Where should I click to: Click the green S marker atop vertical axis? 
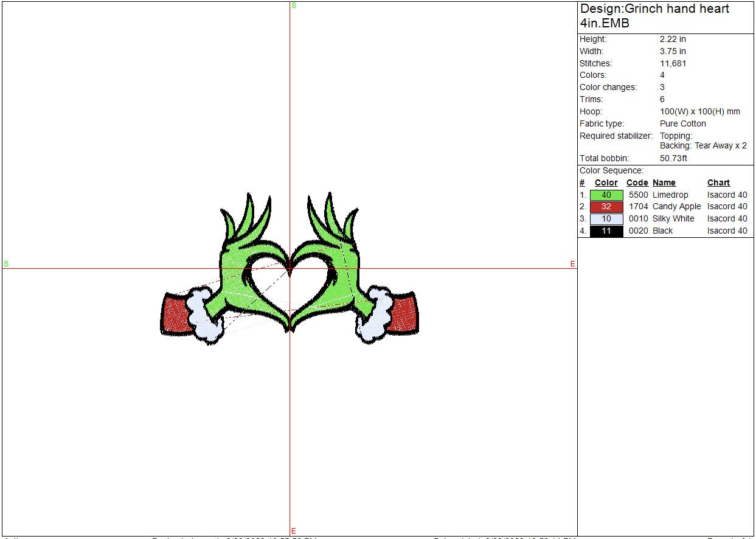click(x=294, y=5)
